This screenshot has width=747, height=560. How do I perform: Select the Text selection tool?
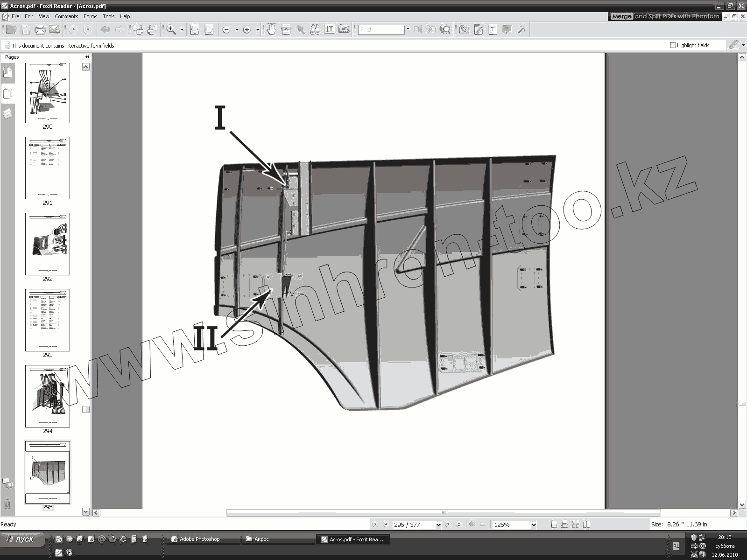tap(330, 29)
